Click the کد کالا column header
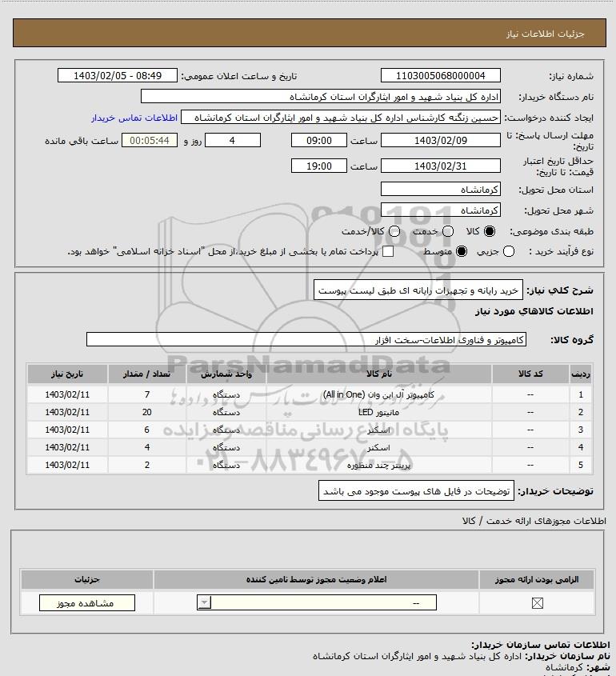The image size is (616, 676). tap(530, 374)
